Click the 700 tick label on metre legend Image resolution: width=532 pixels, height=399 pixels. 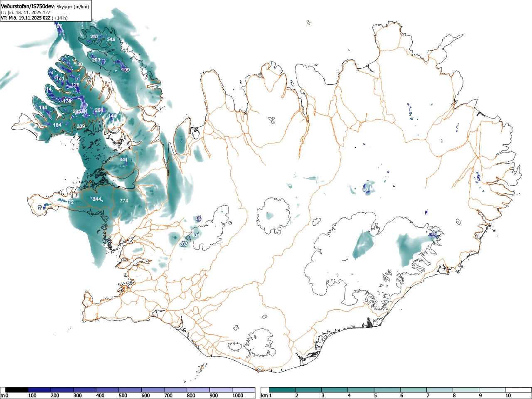point(168,396)
